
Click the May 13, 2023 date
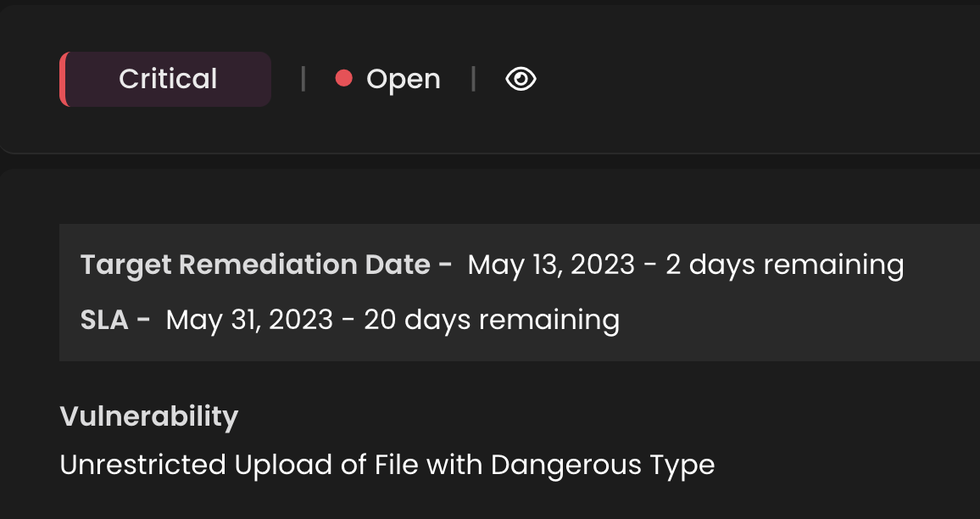tap(551, 265)
